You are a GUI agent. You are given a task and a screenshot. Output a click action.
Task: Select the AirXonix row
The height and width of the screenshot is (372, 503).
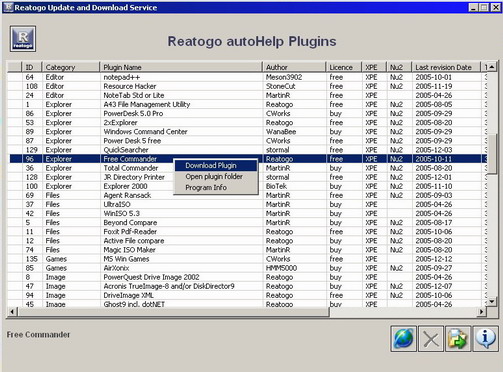click(247, 268)
